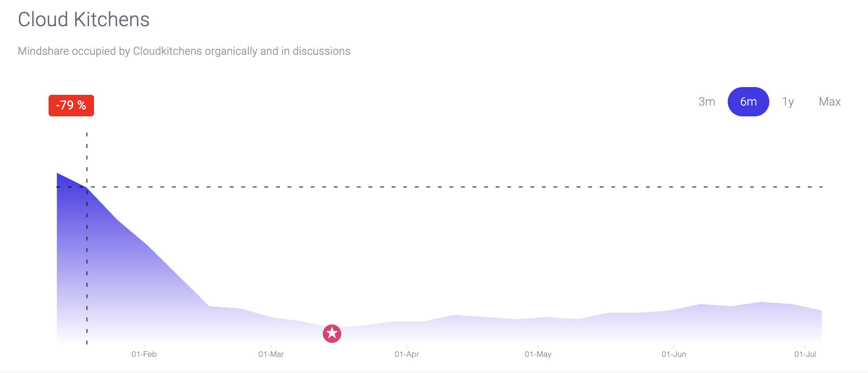
Task: Click the 01-Jun axis label
Action: [x=674, y=354]
